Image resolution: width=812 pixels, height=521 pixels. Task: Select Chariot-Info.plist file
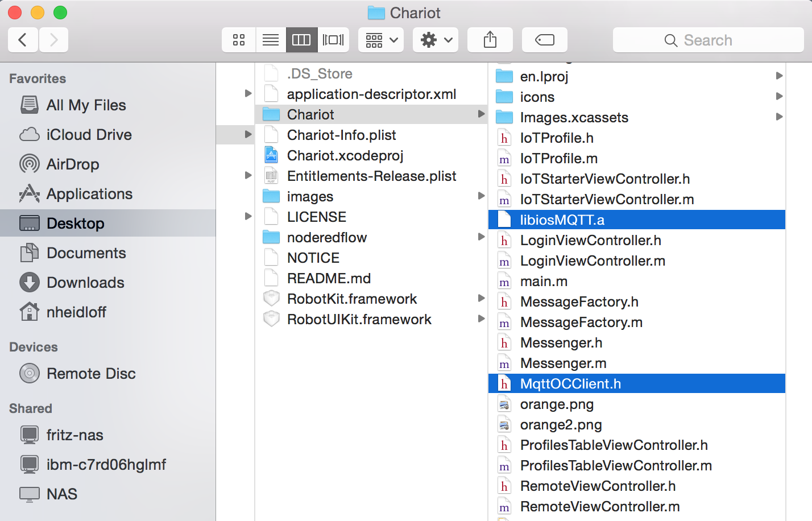pos(371,135)
